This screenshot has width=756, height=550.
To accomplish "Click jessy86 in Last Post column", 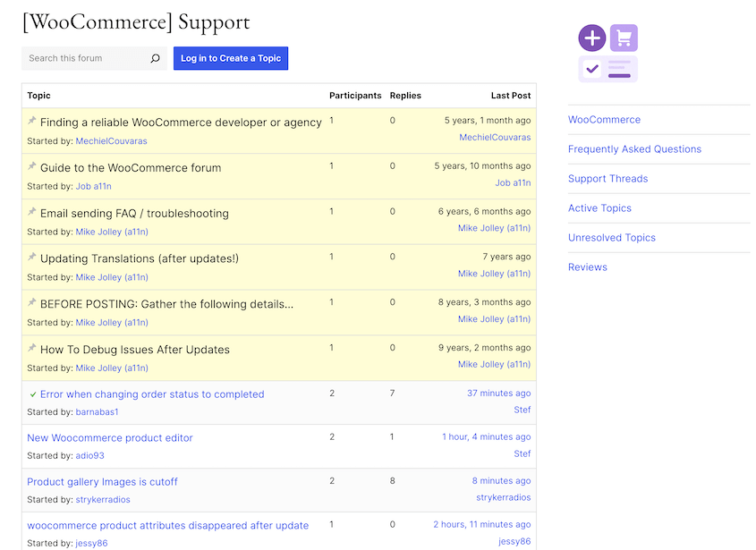I will point(514,541).
